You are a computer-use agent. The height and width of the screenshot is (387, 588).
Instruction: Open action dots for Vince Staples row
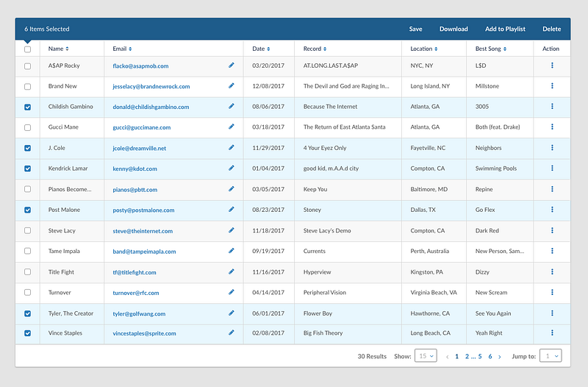[x=552, y=333]
